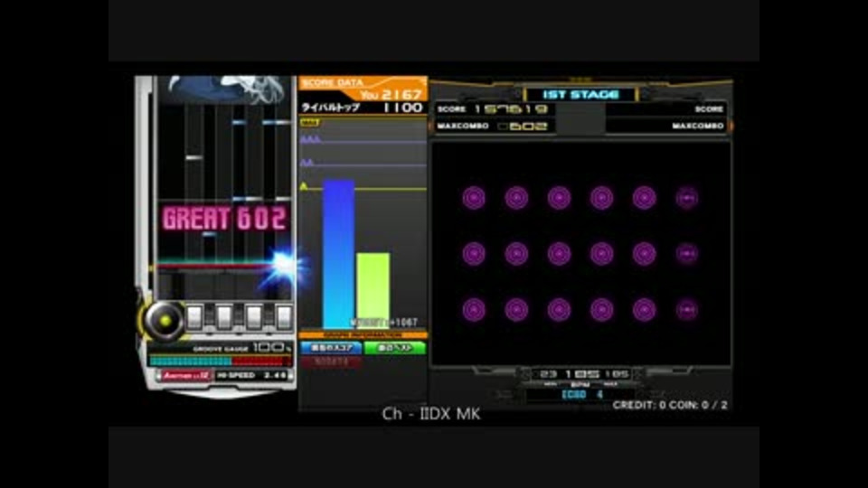Click the fourth purple circle in middle row
The height and width of the screenshot is (488, 868).
click(602, 253)
